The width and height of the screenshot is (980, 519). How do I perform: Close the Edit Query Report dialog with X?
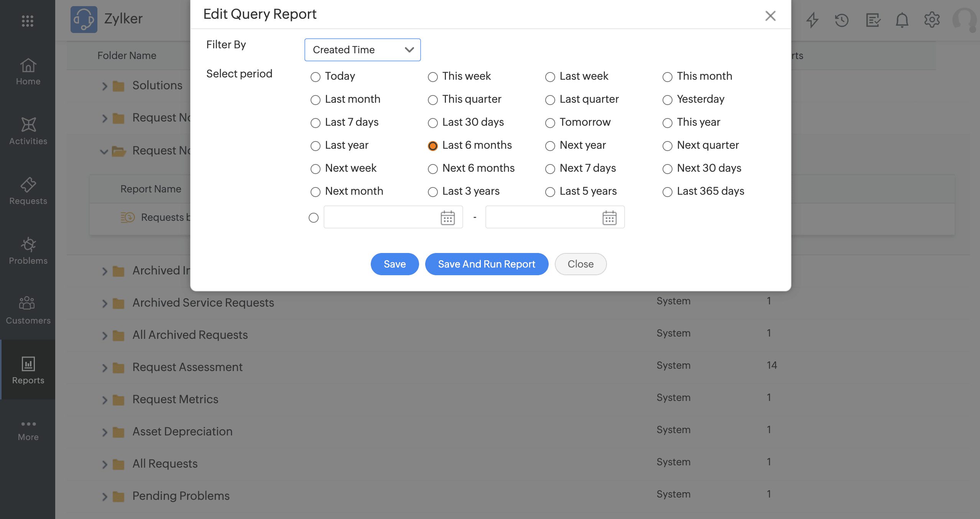pyautogui.click(x=770, y=16)
